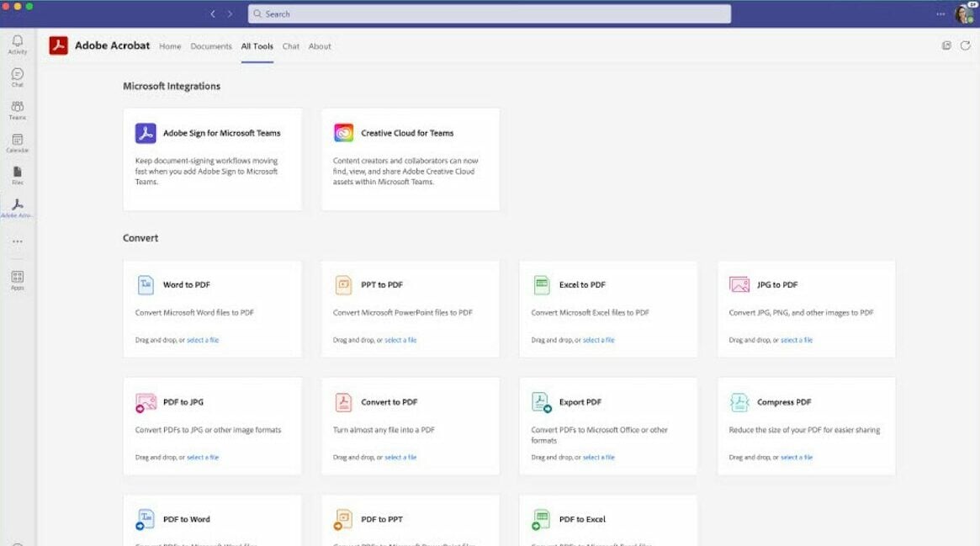Click the Creative Cloud for Teams icon
Screen dimensions: 980x546
pos(344,133)
